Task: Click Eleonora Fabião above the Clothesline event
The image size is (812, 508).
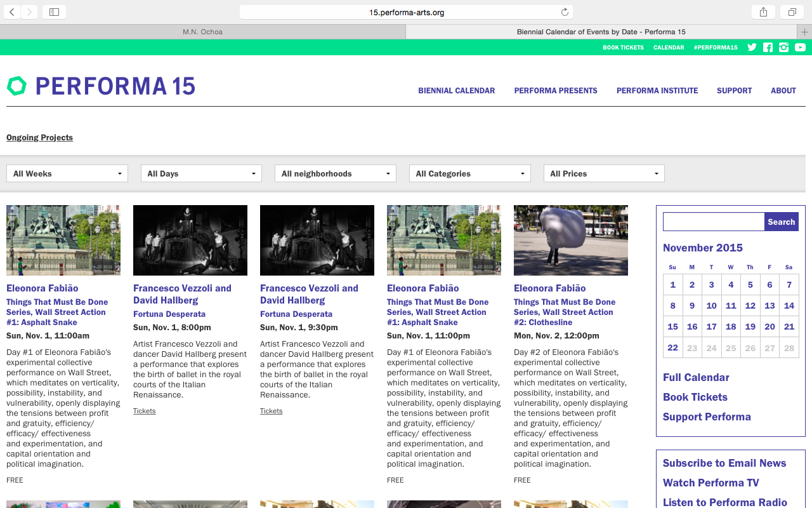Action: 549,288
